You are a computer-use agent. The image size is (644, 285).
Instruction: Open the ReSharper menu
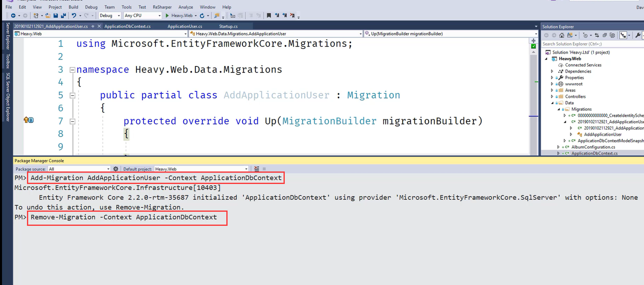[162, 7]
